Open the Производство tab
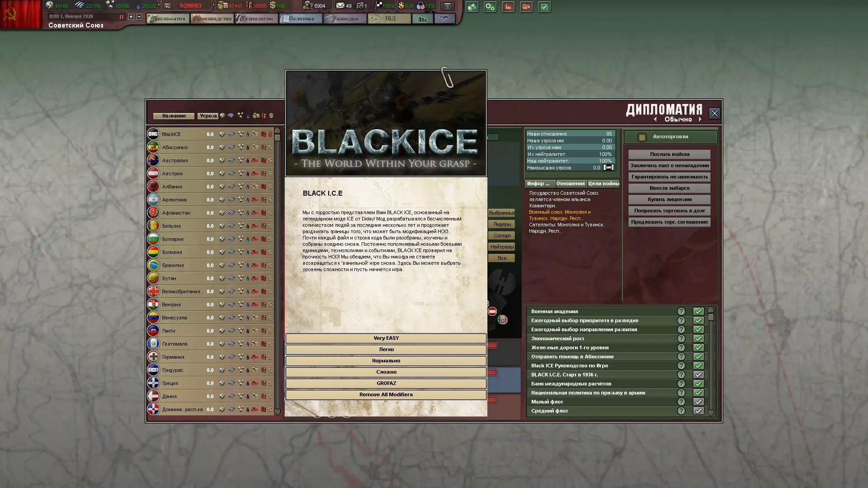Screen dimensions: 868x488 [x=212, y=19]
